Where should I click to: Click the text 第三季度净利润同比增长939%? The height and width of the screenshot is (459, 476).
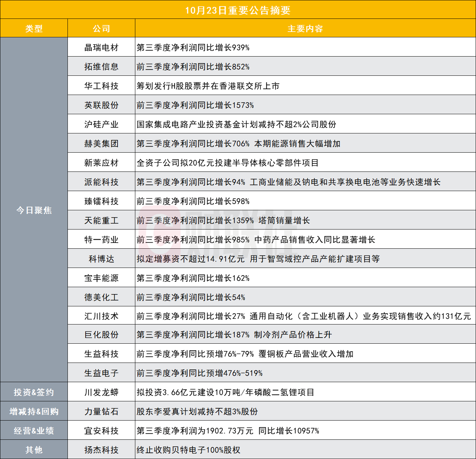(193, 47)
